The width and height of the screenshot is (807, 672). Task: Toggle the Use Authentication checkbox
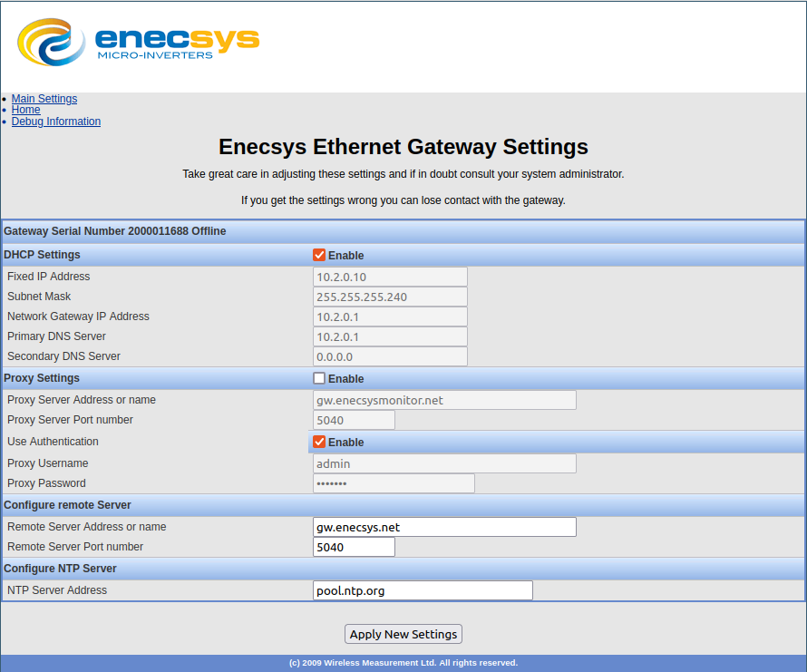pyautogui.click(x=319, y=443)
